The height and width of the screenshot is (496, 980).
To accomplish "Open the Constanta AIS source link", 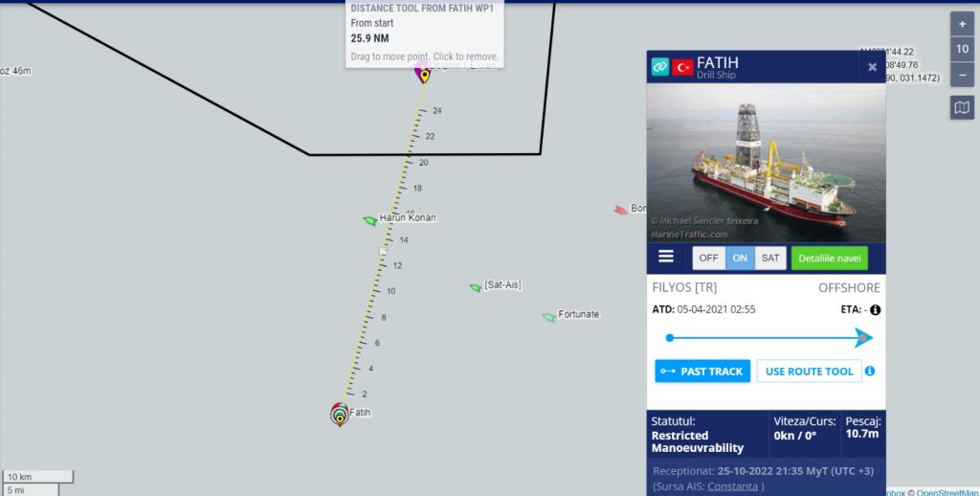I will click(x=732, y=486).
